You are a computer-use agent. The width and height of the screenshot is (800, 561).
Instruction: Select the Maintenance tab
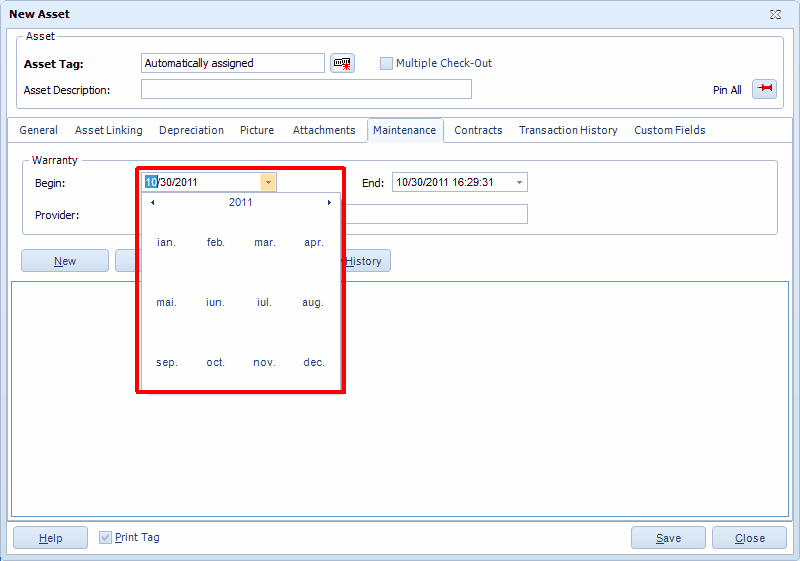405,130
